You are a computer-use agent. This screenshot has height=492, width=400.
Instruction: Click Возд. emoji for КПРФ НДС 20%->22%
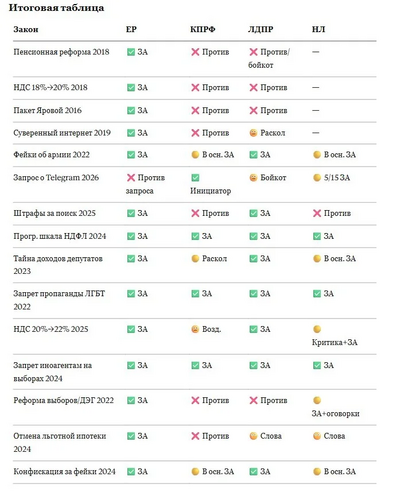point(195,329)
